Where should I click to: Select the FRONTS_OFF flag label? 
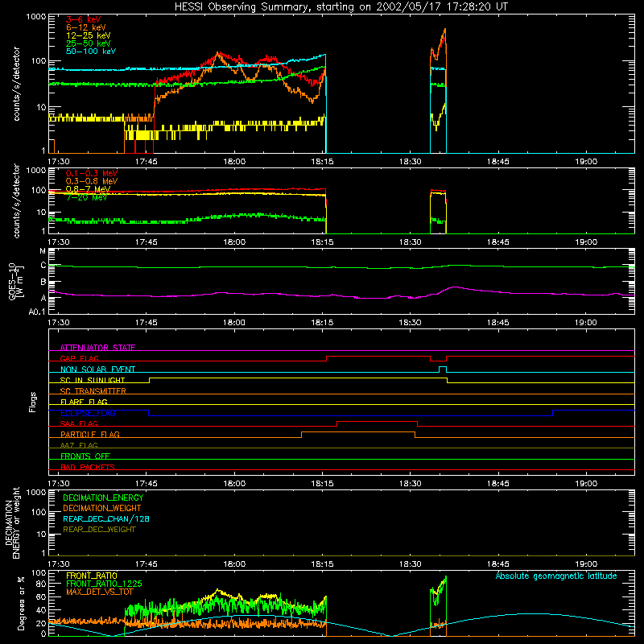85,456
